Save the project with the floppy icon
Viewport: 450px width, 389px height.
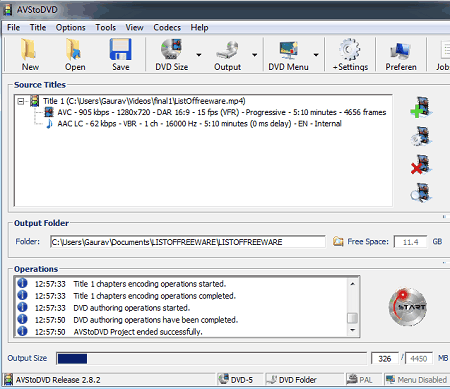(x=120, y=49)
